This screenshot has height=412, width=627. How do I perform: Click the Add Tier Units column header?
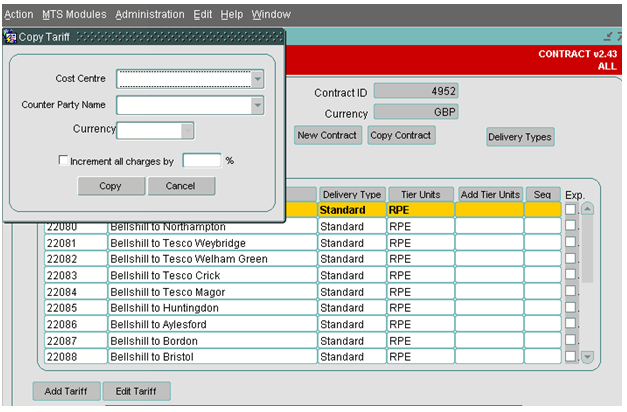[x=490, y=194]
